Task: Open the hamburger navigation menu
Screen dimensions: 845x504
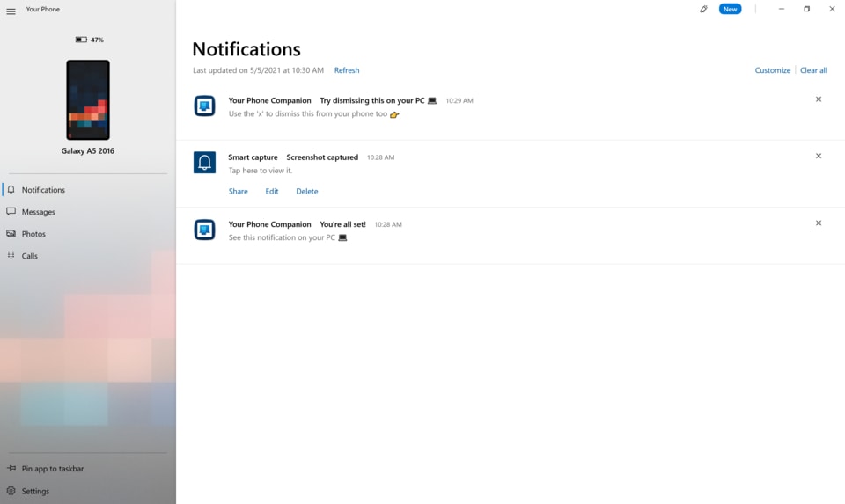Action: point(11,11)
